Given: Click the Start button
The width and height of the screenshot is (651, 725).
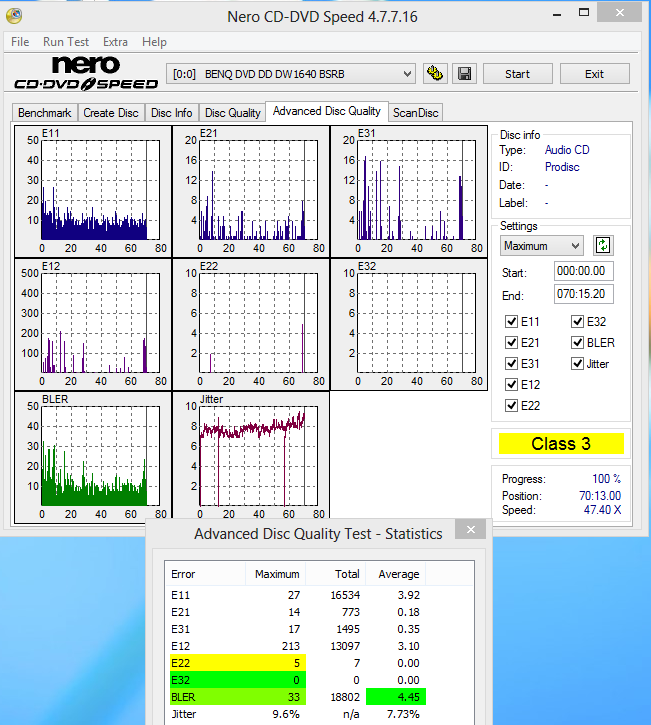Looking at the screenshot, I should [517, 74].
